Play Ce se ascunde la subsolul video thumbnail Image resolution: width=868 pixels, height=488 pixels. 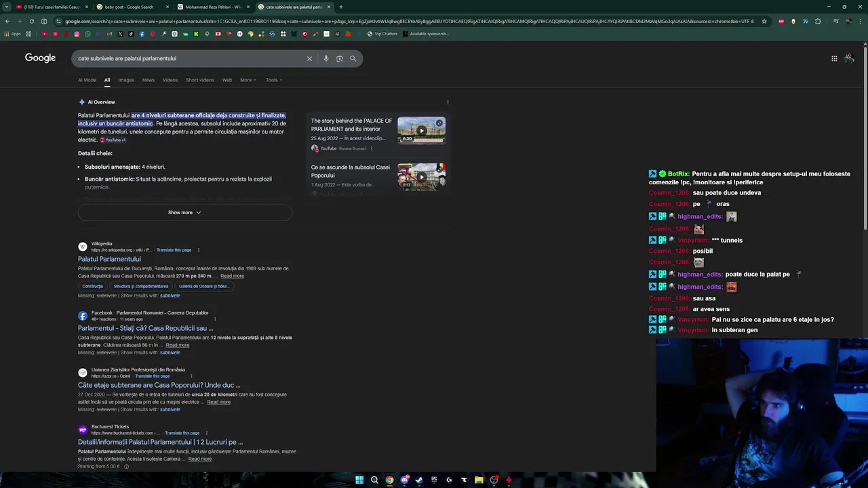pyautogui.click(x=421, y=177)
